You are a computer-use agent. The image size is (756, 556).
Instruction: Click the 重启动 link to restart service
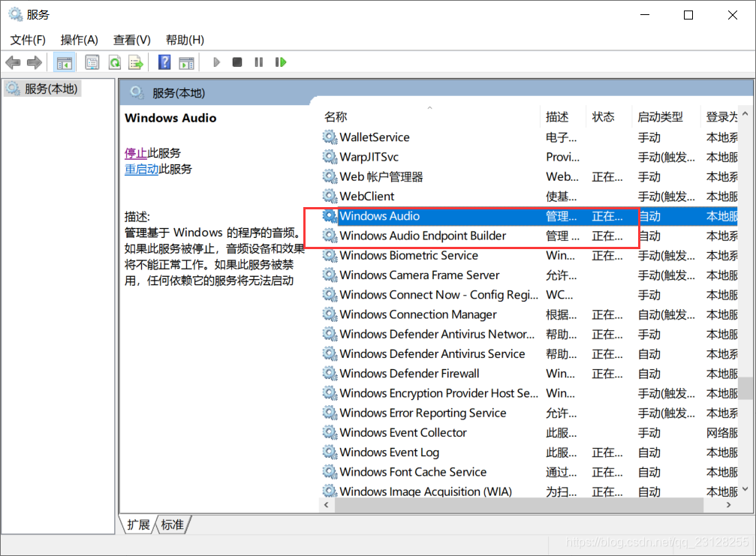[142, 169]
